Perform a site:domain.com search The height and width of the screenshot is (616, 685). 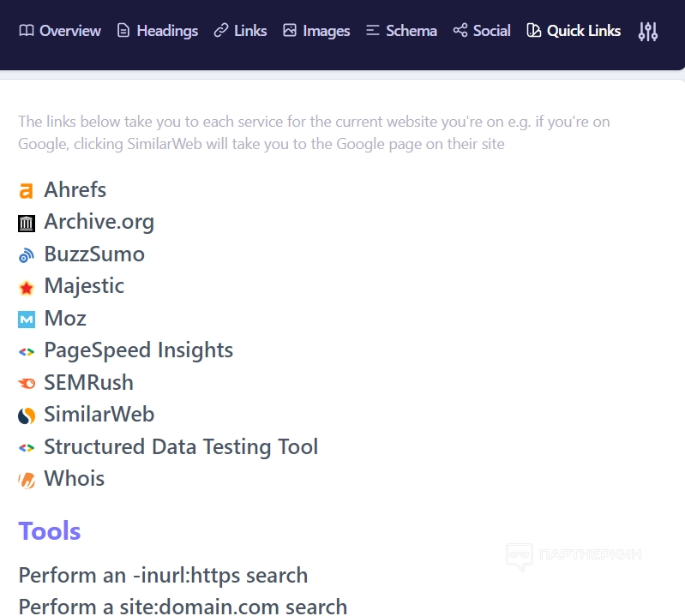(183, 607)
